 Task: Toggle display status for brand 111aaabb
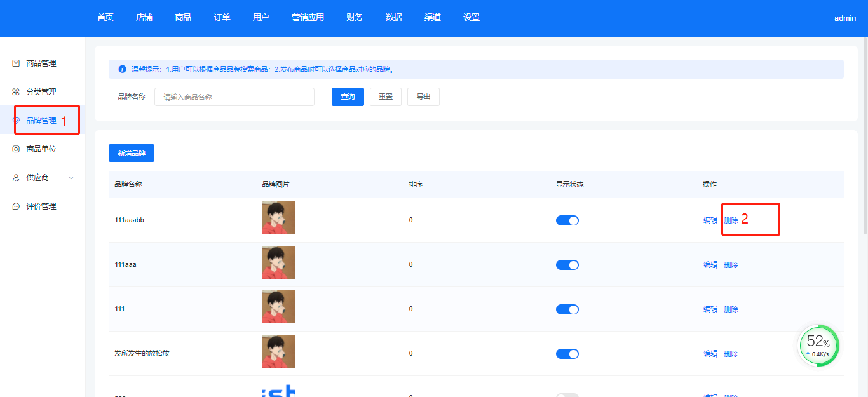coord(567,220)
